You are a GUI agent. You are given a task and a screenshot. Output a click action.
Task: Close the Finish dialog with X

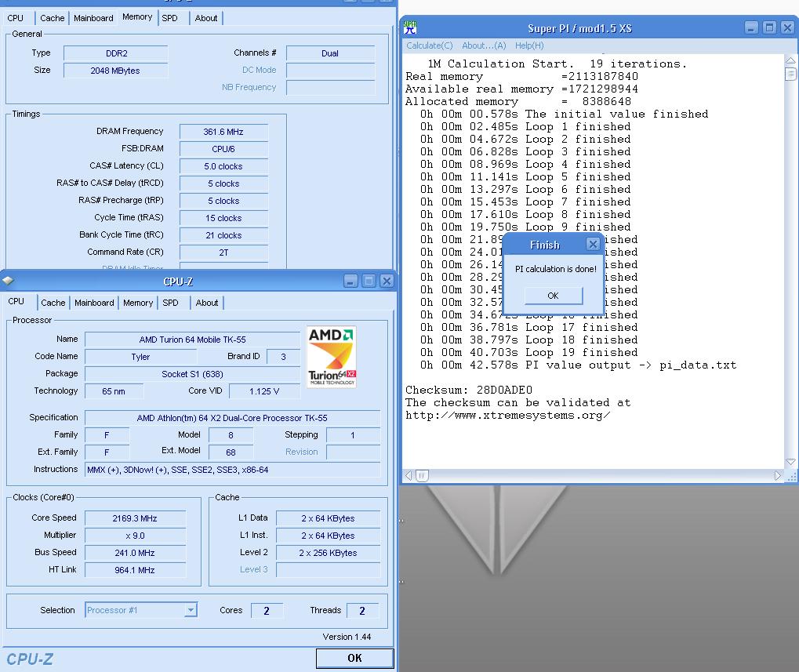tap(593, 244)
